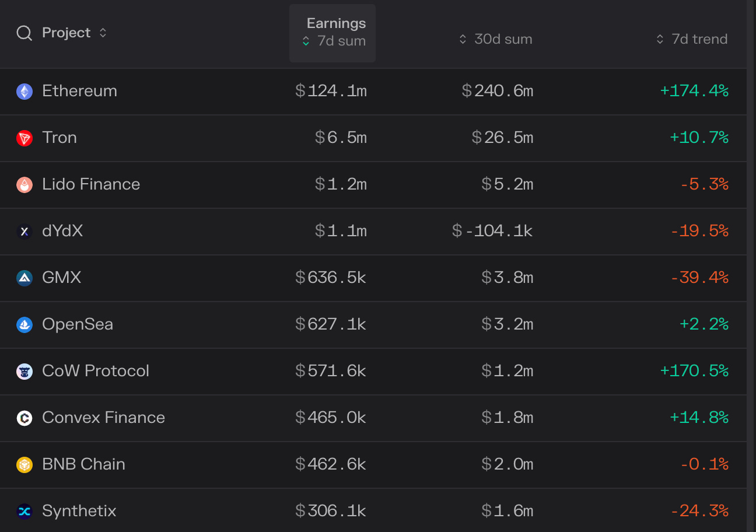Click the Convex Finance logo icon
This screenshot has width=756, height=532.
(24, 418)
